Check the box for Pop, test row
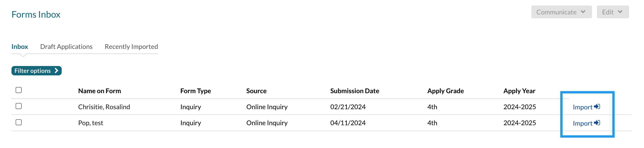 19,122
